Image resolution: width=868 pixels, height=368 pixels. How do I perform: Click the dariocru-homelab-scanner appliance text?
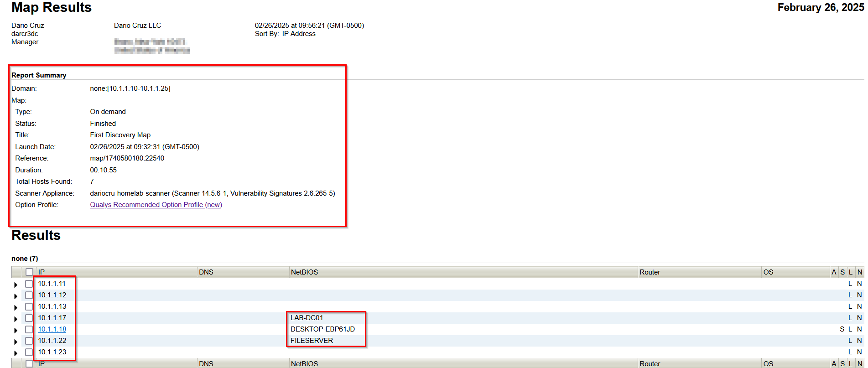(x=212, y=193)
